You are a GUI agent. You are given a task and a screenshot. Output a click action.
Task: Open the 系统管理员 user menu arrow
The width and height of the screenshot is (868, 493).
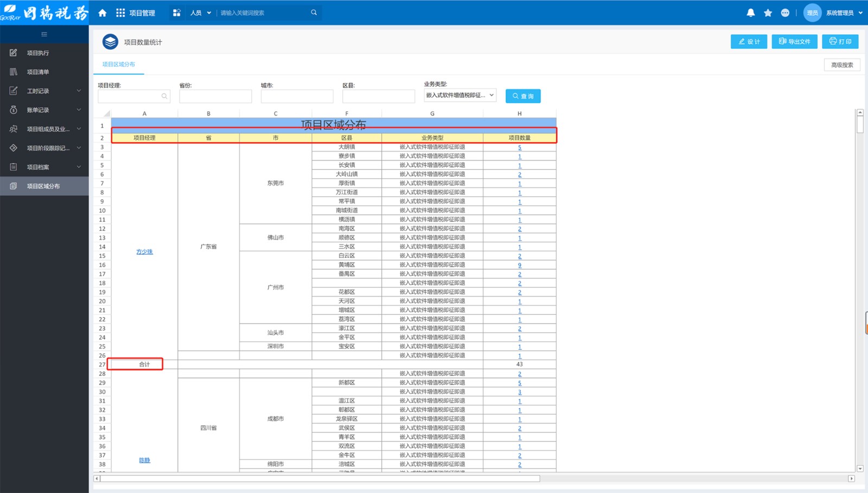coord(860,12)
